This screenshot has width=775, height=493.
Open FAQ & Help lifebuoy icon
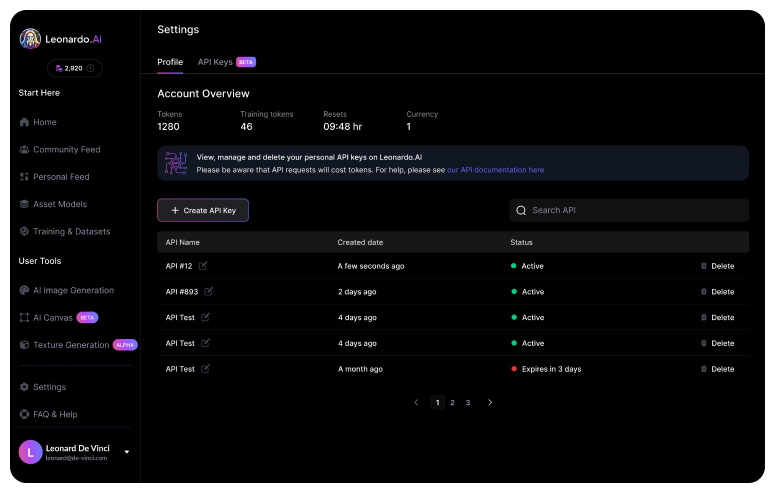(x=24, y=414)
